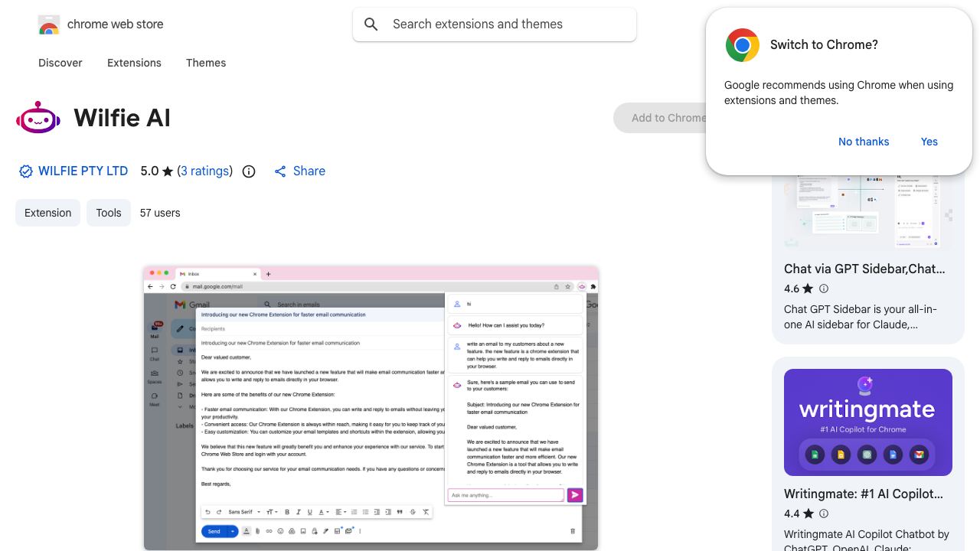Open the writingmate promo thumbnail
980x551 pixels.
coord(868,422)
